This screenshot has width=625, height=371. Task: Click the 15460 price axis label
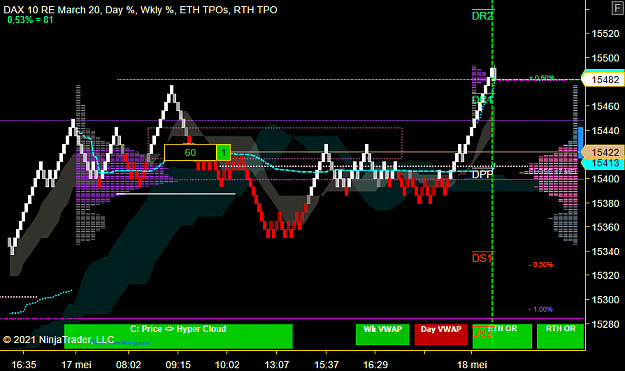tap(605, 106)
